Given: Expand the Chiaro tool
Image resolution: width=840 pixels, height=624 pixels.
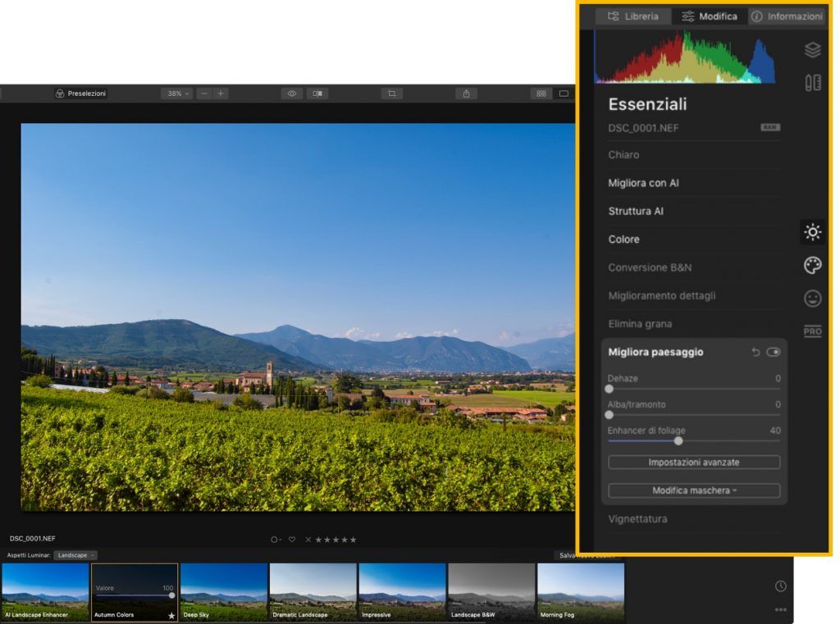Looking at the screenshot, I should (694, 155).
